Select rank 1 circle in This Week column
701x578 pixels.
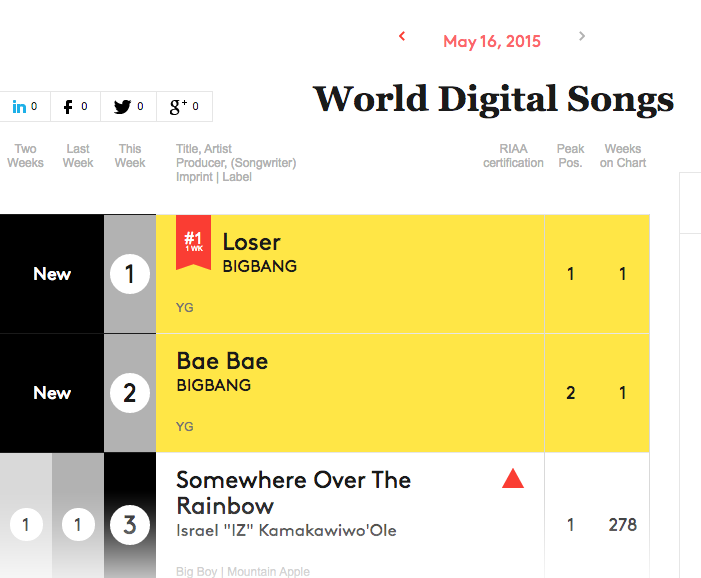[x=130, y=274]
